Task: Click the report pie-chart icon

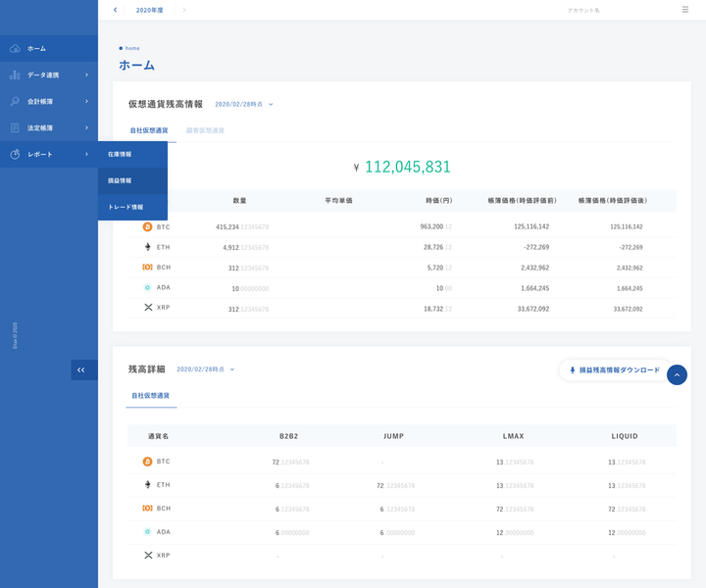Action: [x=15, y=154]
